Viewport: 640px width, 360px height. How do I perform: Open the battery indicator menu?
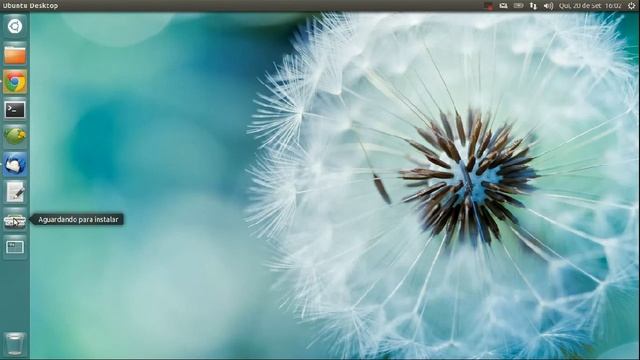(x=518, y=6)
